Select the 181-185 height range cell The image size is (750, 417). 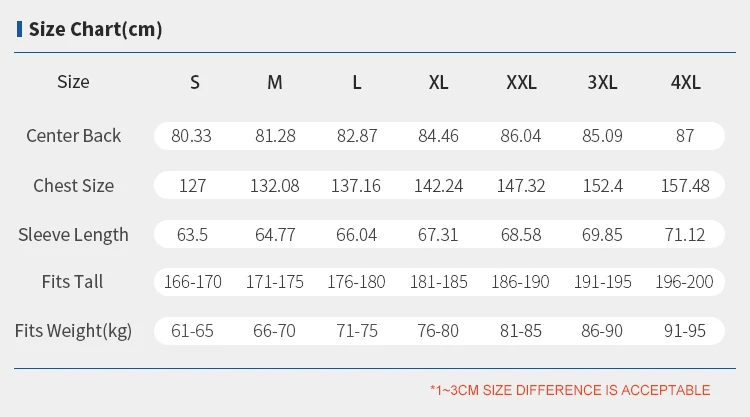coord(438,282)
